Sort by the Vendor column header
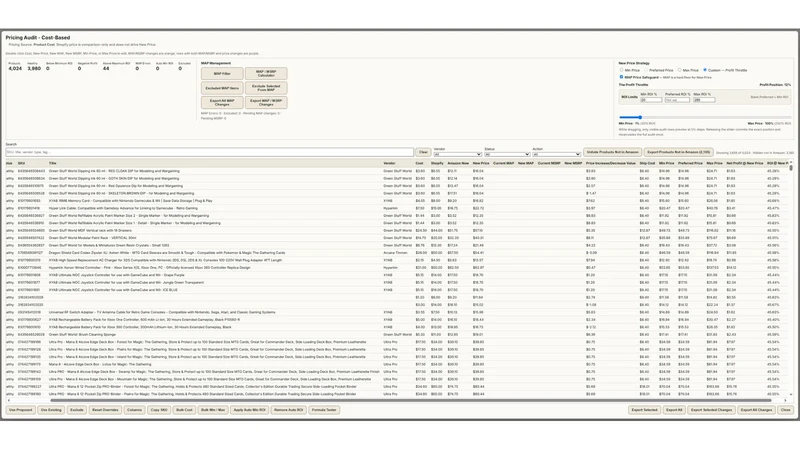Screen dimensions: 800x450 click(x=389, y=163)
